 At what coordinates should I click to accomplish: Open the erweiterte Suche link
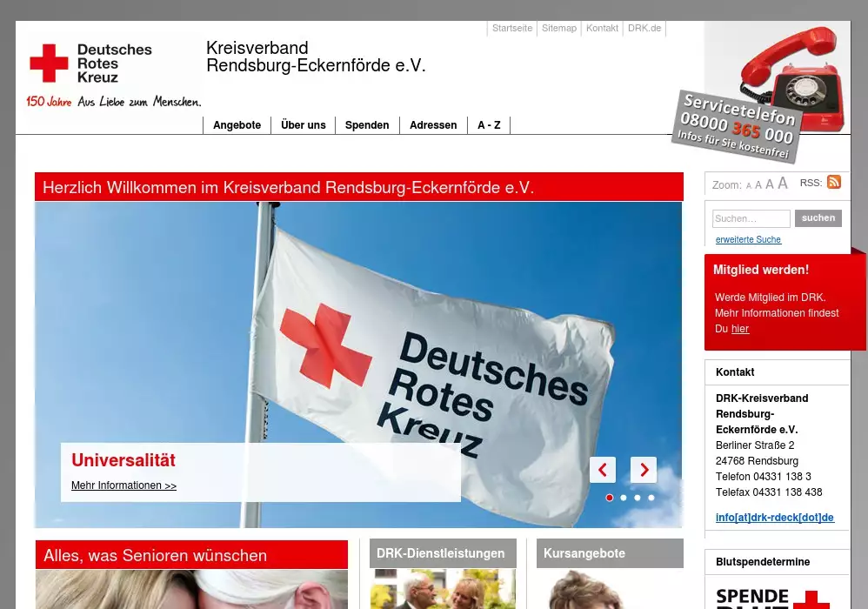(748, 239)
